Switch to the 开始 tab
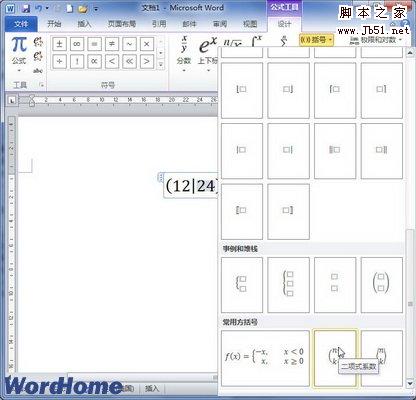Viewport: 416px width, 400px height. point(54,24)
